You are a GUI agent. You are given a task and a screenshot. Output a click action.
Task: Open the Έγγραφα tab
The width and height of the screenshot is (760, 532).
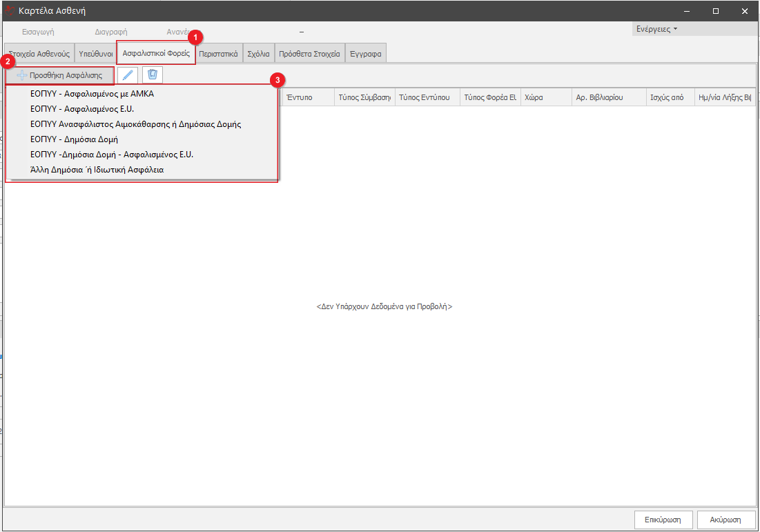click(366, 53)
